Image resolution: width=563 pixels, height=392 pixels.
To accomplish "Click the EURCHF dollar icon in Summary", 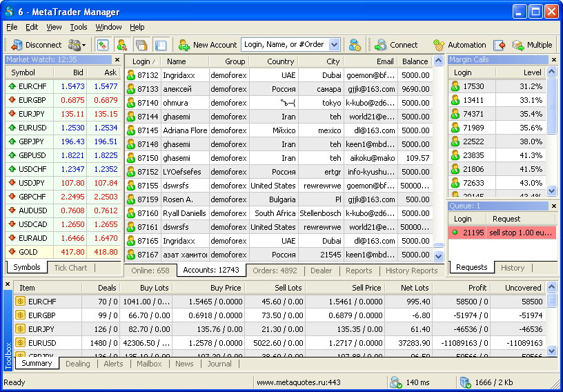I will [21, 302].
